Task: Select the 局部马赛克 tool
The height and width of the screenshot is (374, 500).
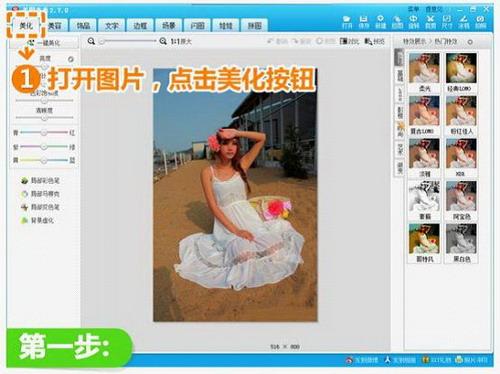Action: point(40,194)
